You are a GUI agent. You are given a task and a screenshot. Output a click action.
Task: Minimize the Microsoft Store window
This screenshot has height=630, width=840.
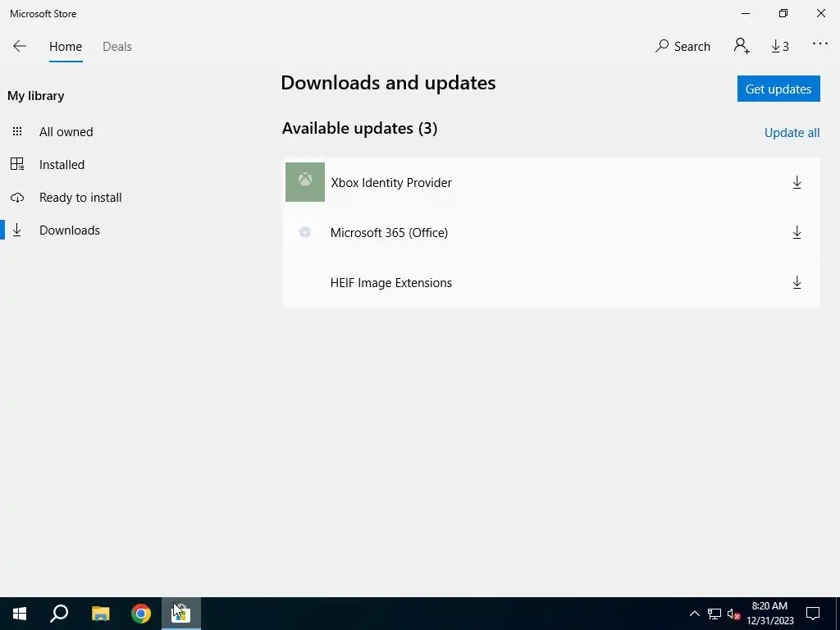(745, 13)
